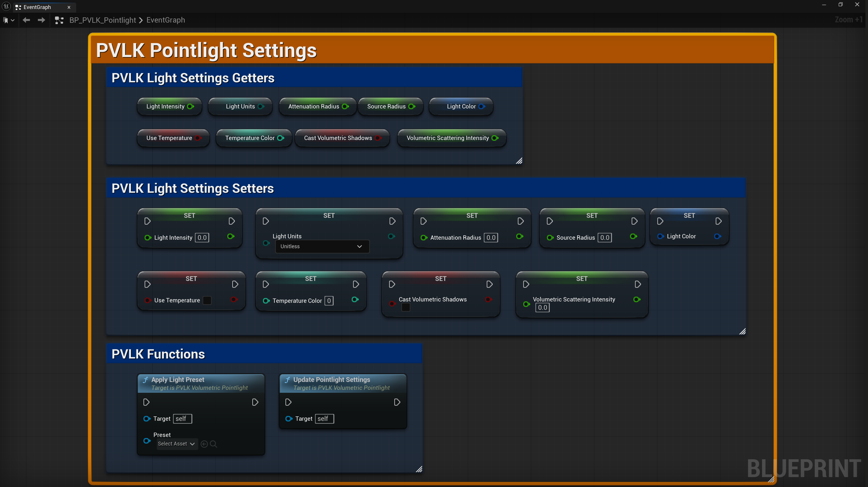868x487 pixels.
Task: Select the PVLK Pointlight Settings comment title
Action: tap(206, 50)
